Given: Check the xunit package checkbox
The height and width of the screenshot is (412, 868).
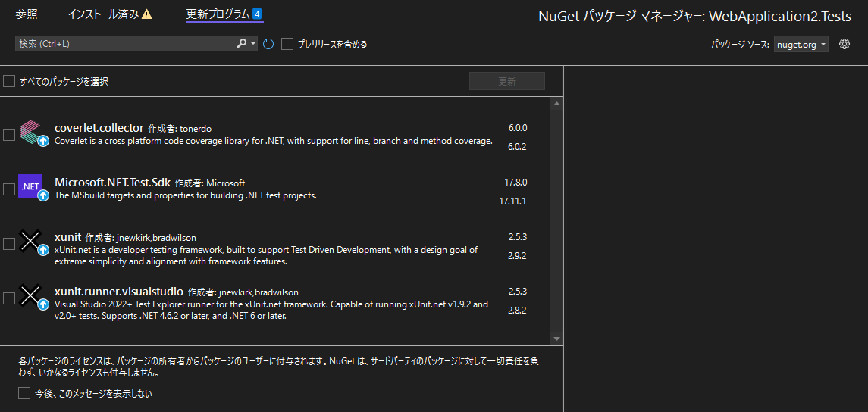Looking at the screenshot, I should point(9,244).
